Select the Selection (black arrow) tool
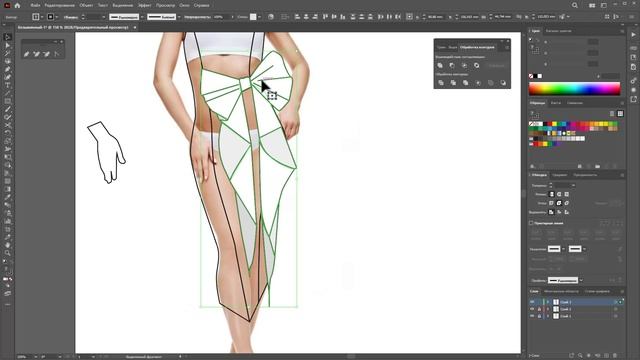This screenshot has width=640, height=360. click(x=8, y=37)
